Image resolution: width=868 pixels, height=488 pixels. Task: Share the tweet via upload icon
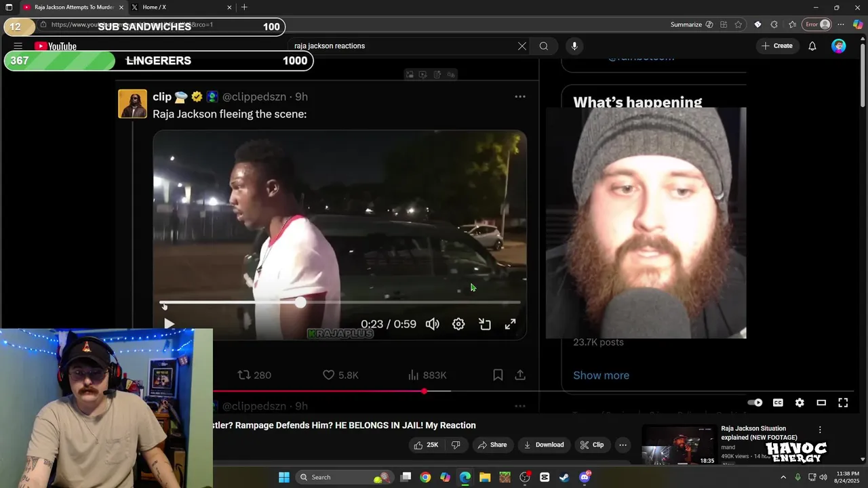(520, 375)
